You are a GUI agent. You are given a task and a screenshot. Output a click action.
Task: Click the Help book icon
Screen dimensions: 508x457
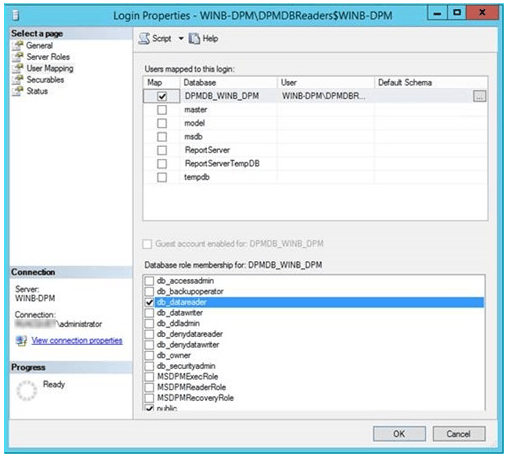click(x=194, y=39)
